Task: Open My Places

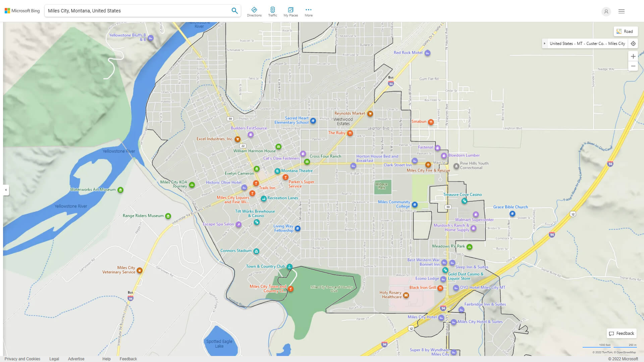Action: coord(290,11)
